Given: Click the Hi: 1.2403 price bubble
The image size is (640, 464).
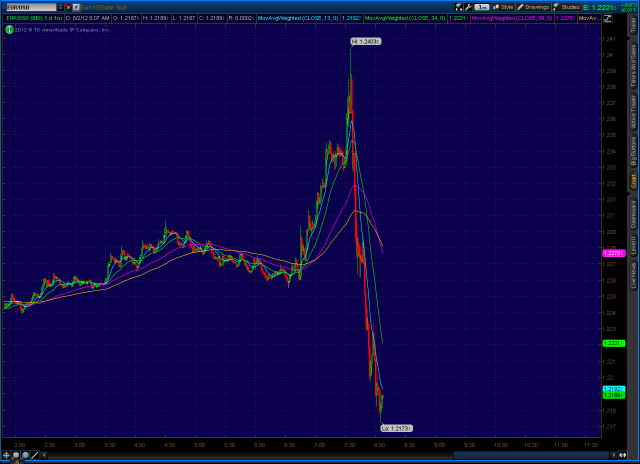Looking at the screenshot, I should [x=366, y=41].
